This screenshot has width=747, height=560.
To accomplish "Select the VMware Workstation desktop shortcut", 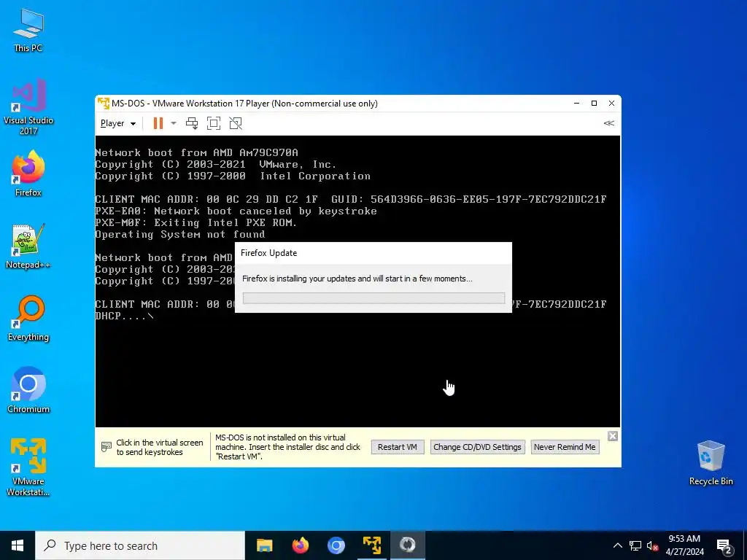I will coord(28,467).
